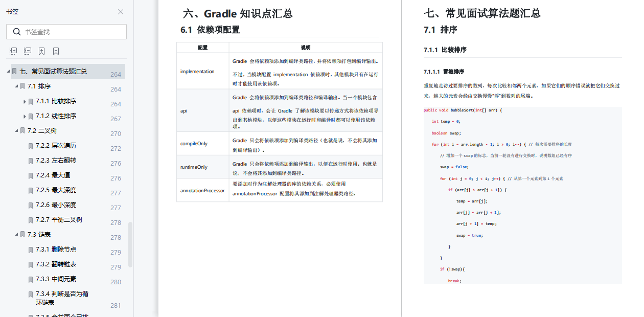Click bookmark flag icon beside 7.3.1 删除节点
644x317 pixels.
tap(31, 250)
